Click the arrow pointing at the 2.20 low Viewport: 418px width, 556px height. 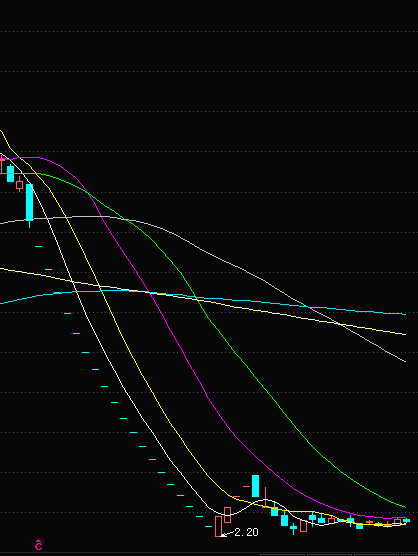click(x=227, y=534)
